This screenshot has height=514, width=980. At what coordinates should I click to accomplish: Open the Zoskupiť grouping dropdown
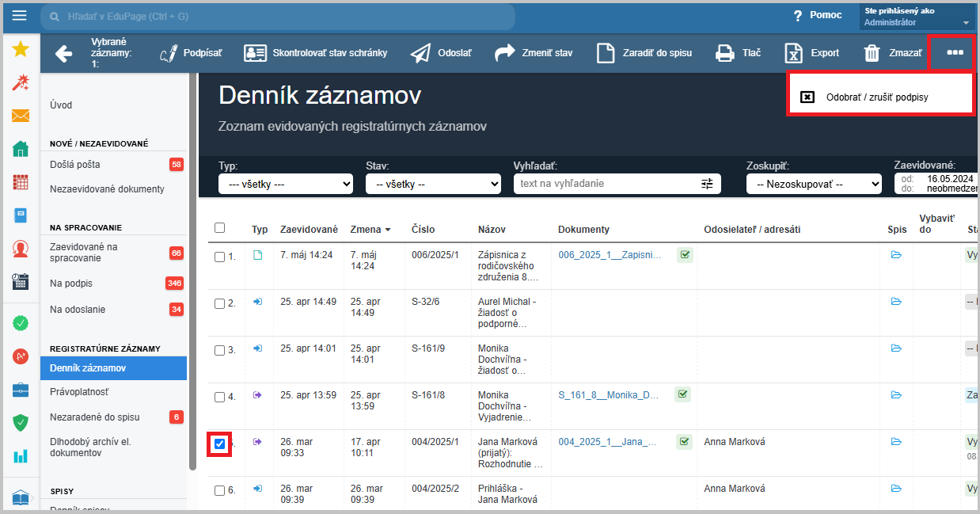813,184
